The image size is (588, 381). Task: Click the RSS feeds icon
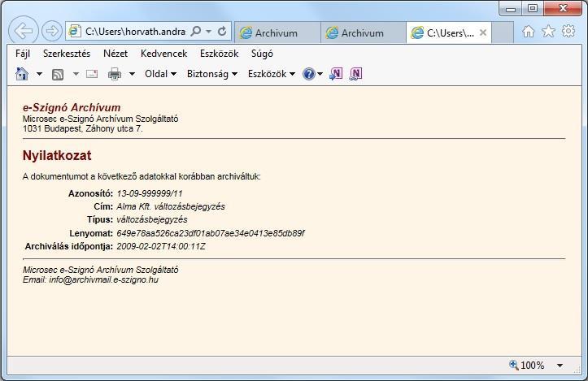[x=58, y=75]
